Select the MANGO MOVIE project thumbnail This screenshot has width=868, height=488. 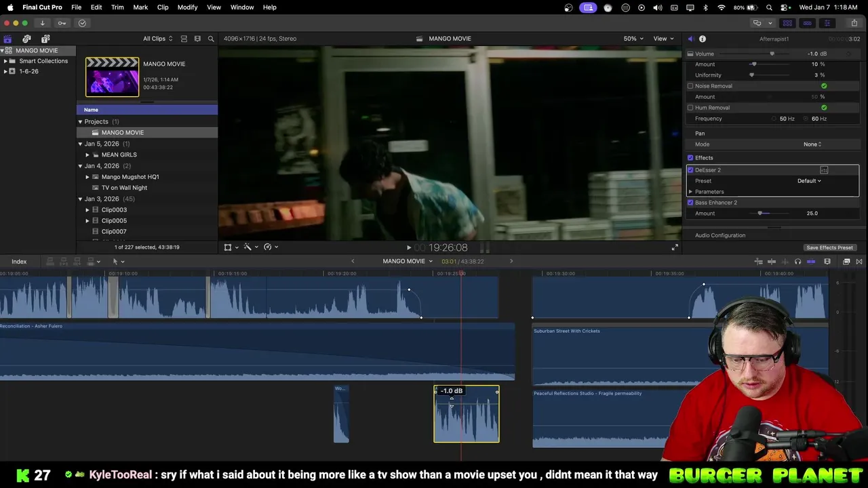[x=112, y=77]
